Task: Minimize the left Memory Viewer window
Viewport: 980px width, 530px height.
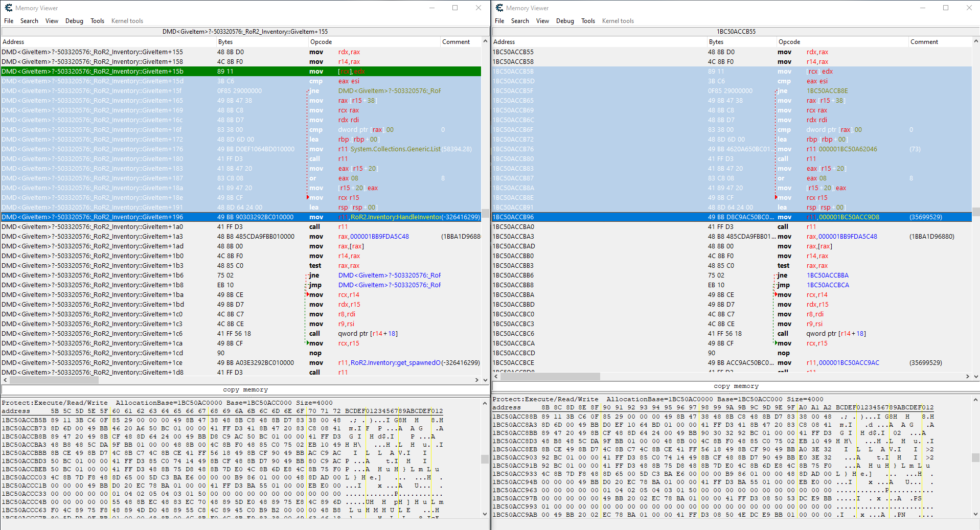Action: 431,8
